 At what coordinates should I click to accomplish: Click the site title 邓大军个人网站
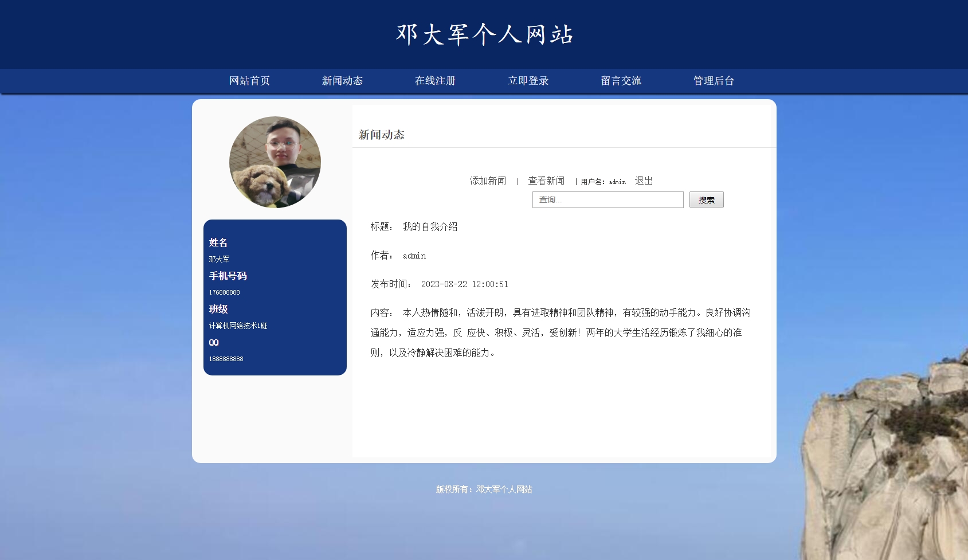coord(484,34)
